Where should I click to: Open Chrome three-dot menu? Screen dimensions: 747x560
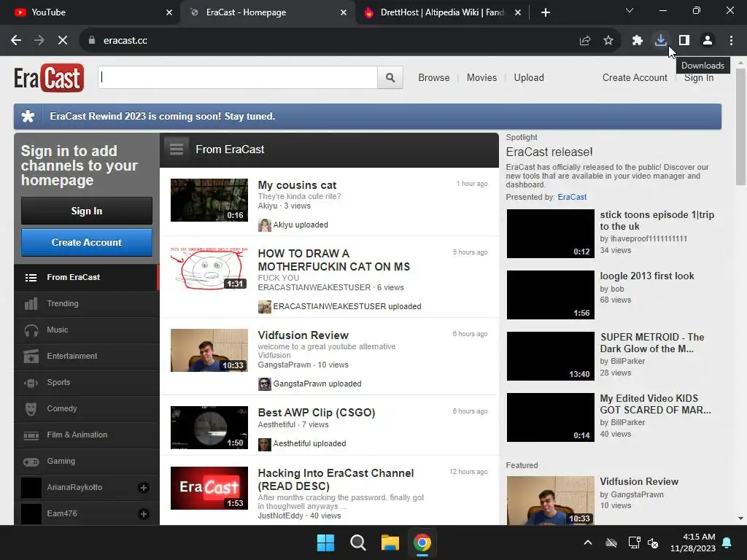(x=731, y=41)
